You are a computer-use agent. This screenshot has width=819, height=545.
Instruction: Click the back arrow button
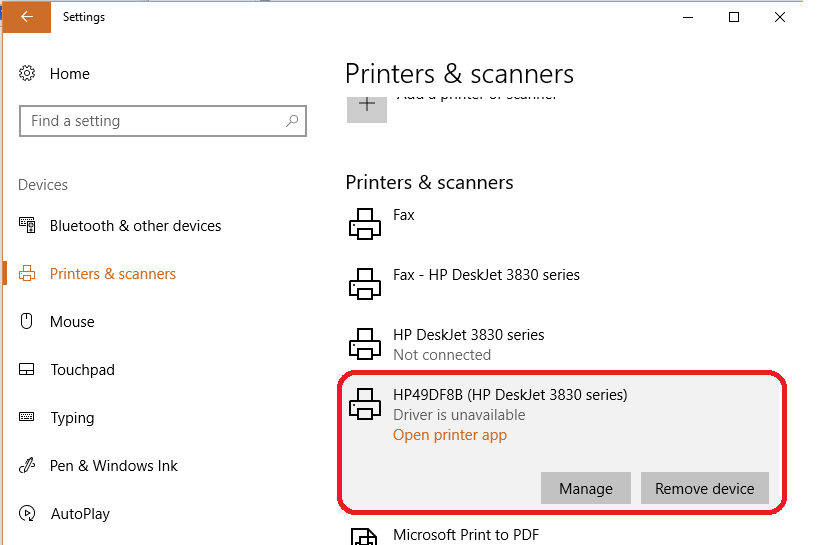tap(25, 17)
